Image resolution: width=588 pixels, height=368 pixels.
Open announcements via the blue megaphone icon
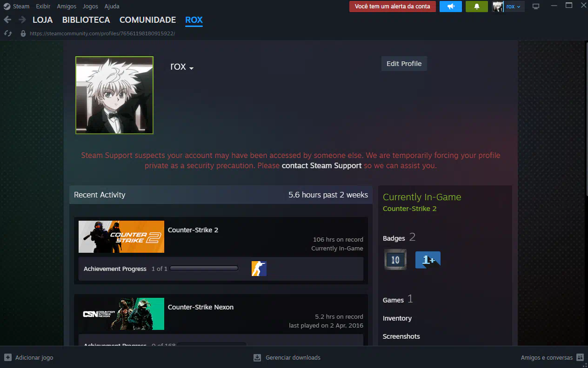coord(451,7)
